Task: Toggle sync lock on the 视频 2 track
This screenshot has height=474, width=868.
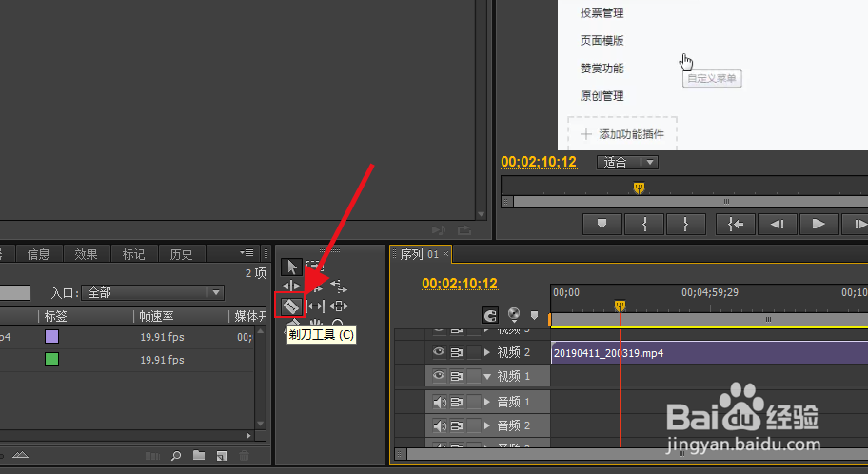Action: tap(457, 352)
